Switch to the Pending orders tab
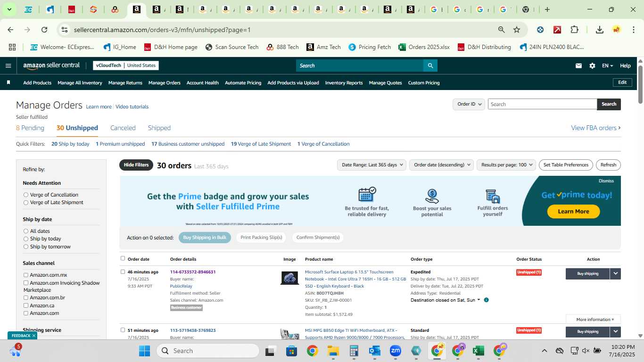 pyautogui.click(x=30, y=128)
